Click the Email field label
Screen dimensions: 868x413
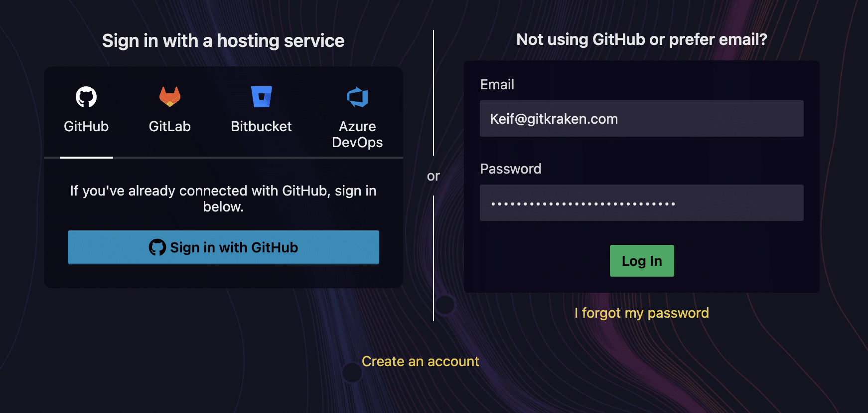(497, 85)
